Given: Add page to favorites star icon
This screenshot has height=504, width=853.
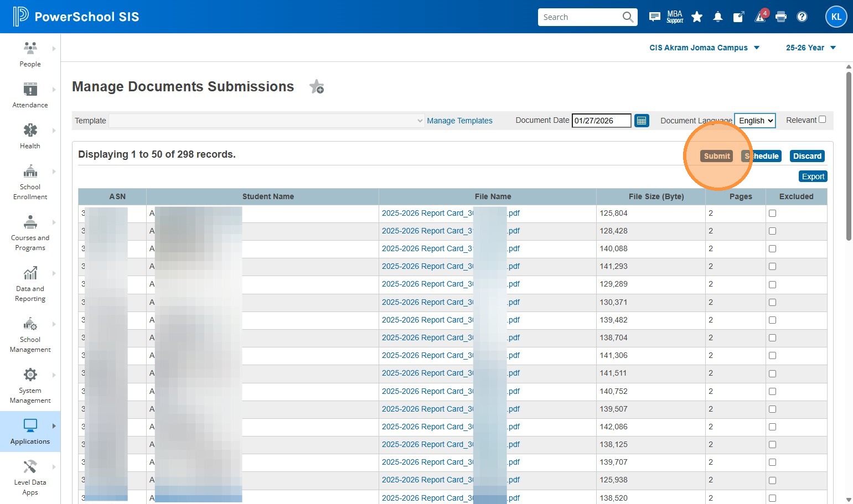Looking at the screenshot, I should [317, 87].
